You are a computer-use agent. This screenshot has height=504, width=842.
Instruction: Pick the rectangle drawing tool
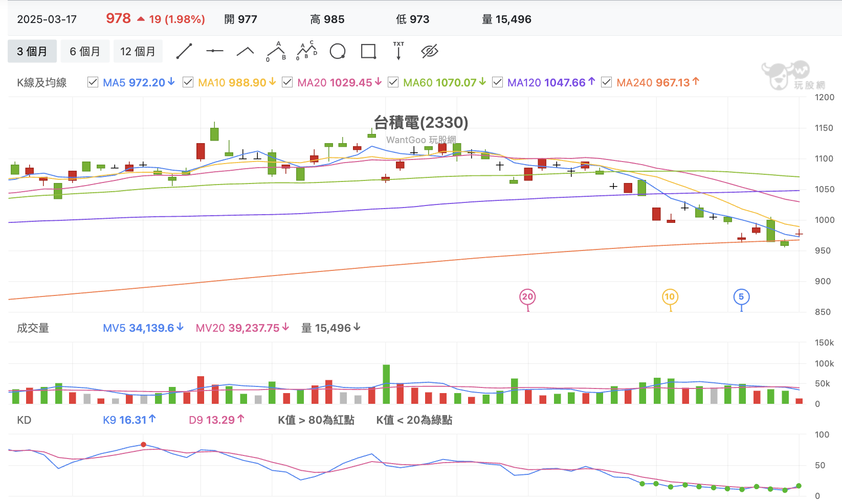click(x=368, y=51)
